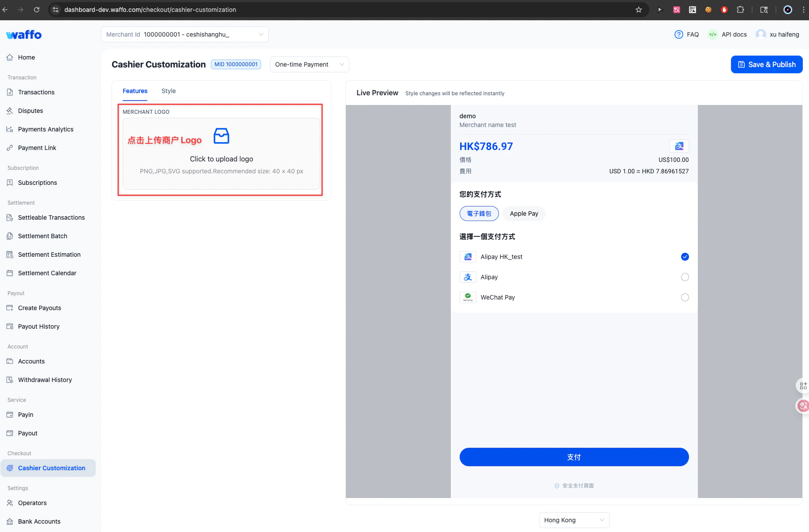The image size is (809, 532).
Task: Click the waffo logo
Action: click(x=24, y=34)
